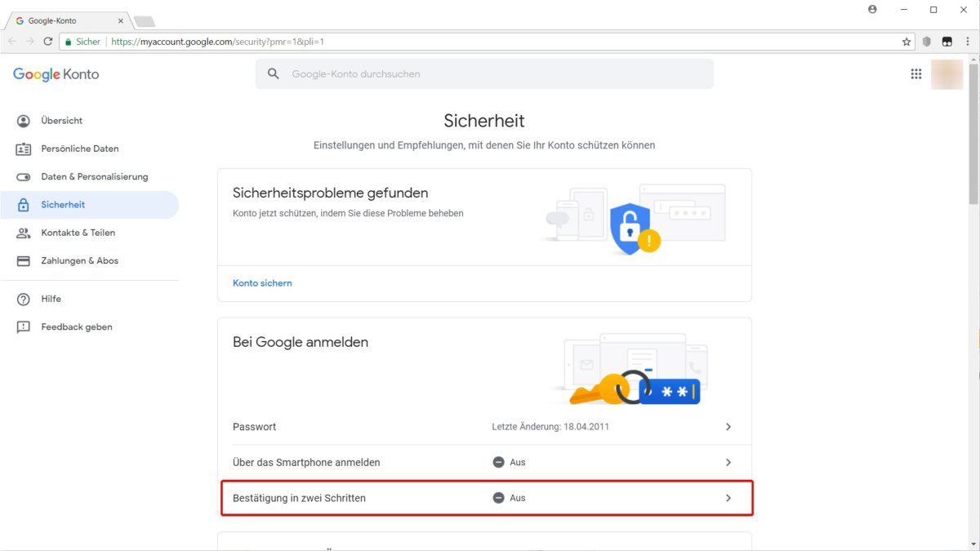Click the Kontakte & Teilen people icon

coord(24,233)
